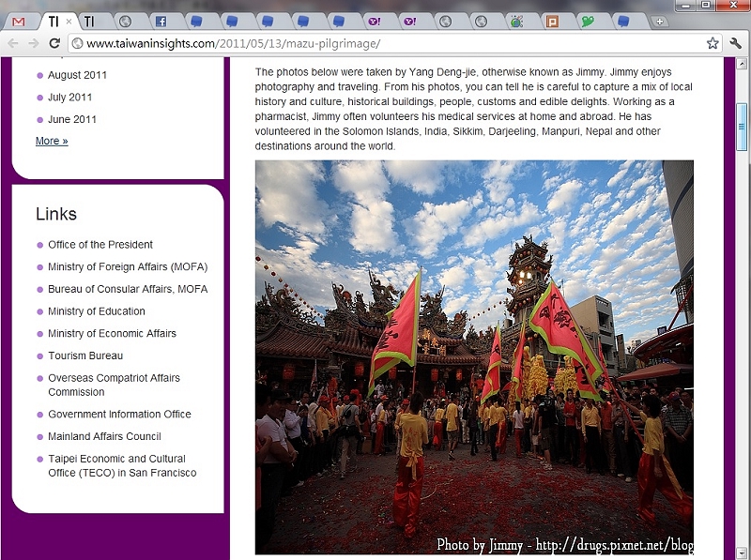Open the June 2011 archive
The image size is (751, 560).
(72, 119)
